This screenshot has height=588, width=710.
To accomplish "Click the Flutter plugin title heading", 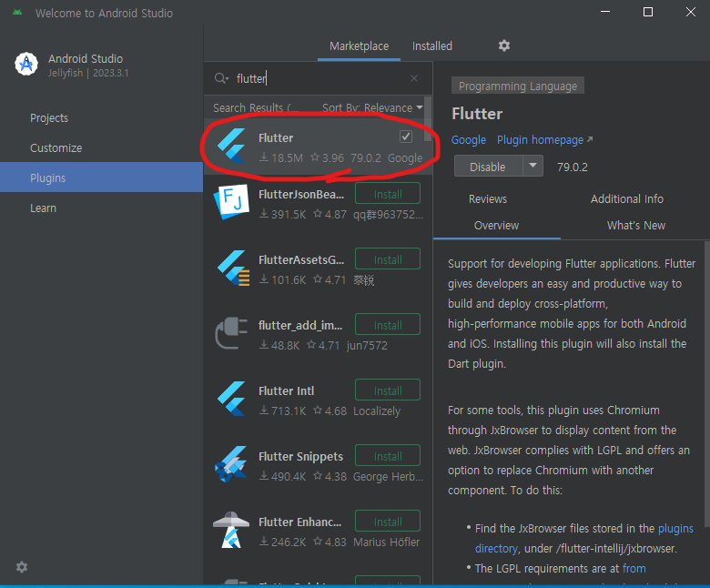I will [x=477, y=114].
